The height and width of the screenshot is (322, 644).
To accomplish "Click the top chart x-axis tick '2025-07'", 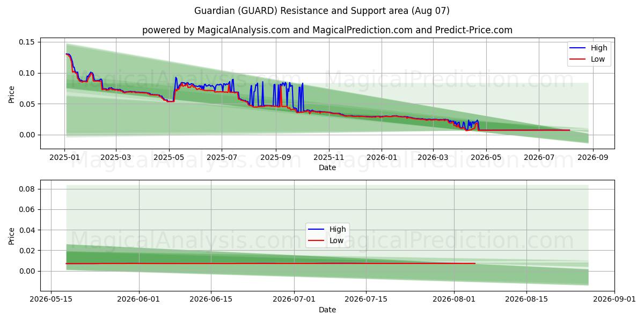I will click(222, 158).
